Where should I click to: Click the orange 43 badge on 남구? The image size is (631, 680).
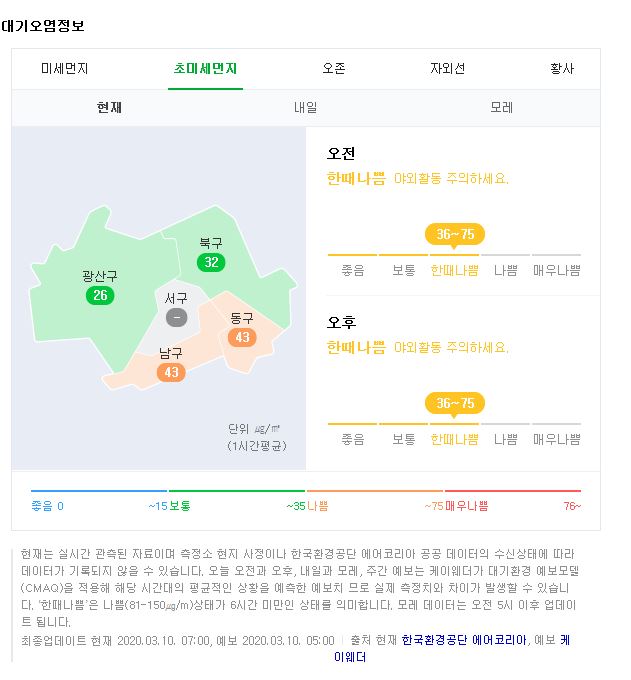click(x=171, y=372)
